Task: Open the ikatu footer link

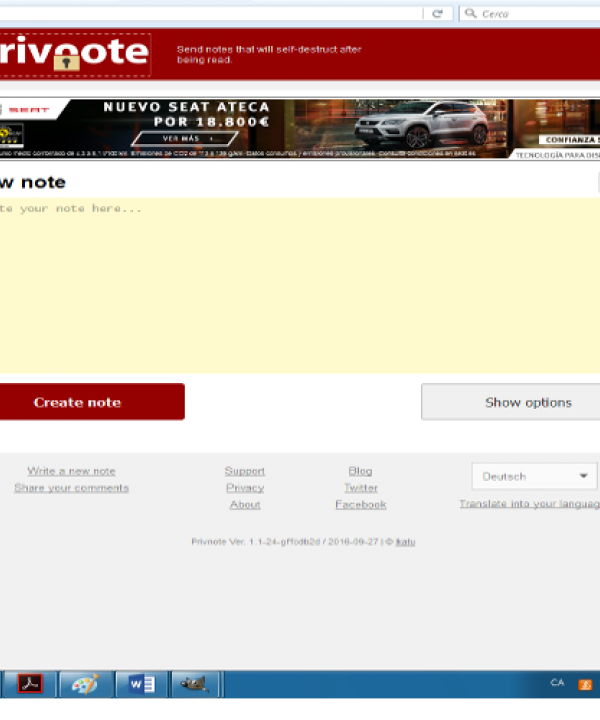Action: 405,542
